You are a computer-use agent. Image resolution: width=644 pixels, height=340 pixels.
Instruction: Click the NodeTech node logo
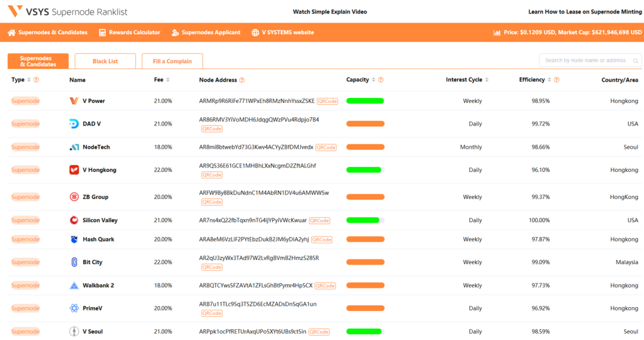click(74, 147)
